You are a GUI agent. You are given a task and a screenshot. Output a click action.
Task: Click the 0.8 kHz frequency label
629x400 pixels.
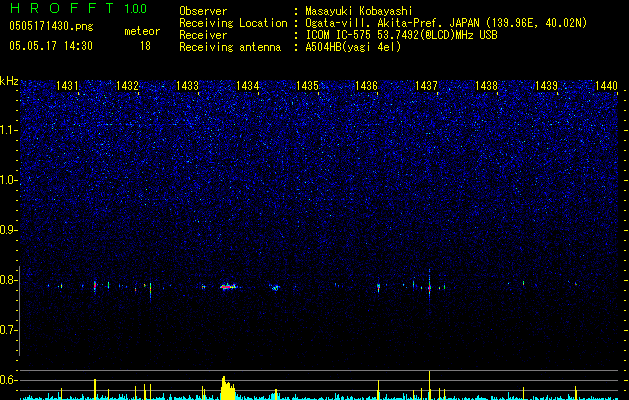click(8, 280)
